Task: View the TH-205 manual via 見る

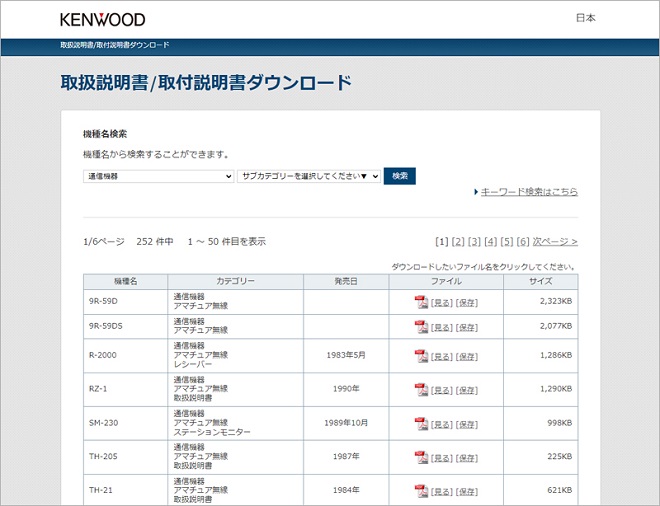Action: 442,458
